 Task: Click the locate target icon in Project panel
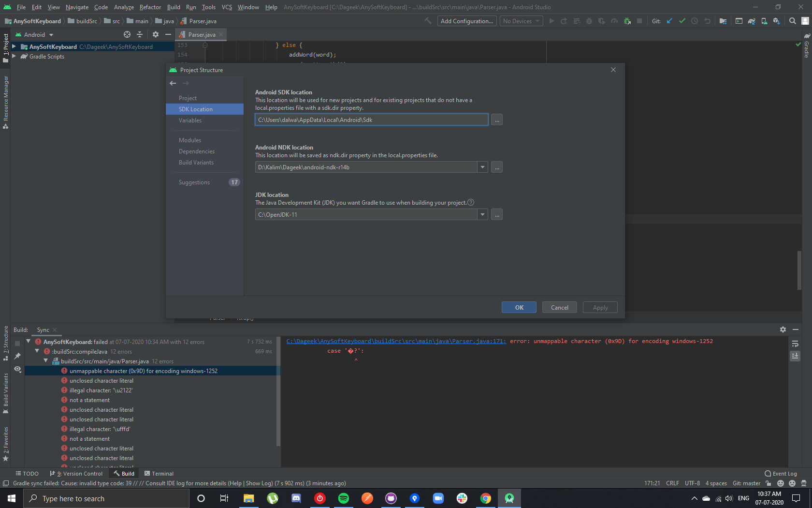click(x=127, y=34)
